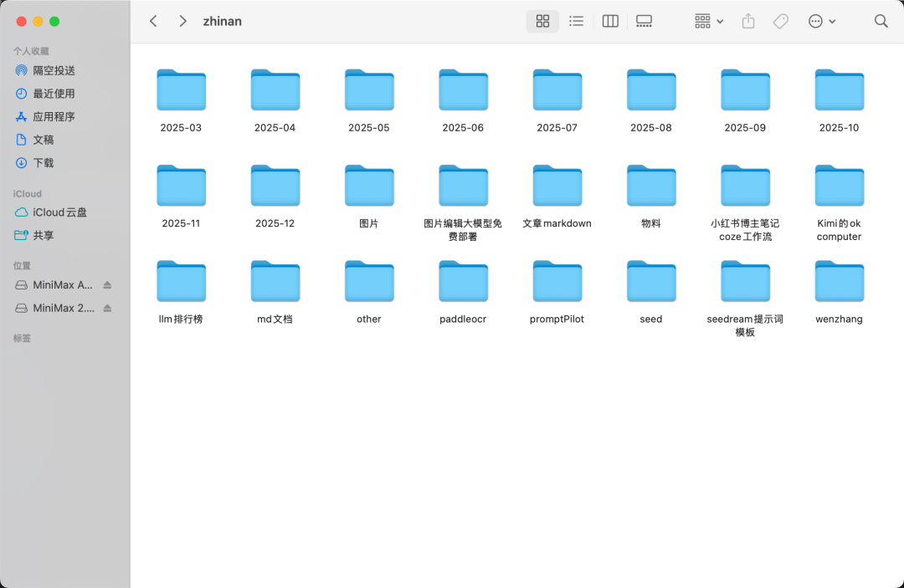Open AirDrop (隔空投送) in sidebar

[54, 70]
